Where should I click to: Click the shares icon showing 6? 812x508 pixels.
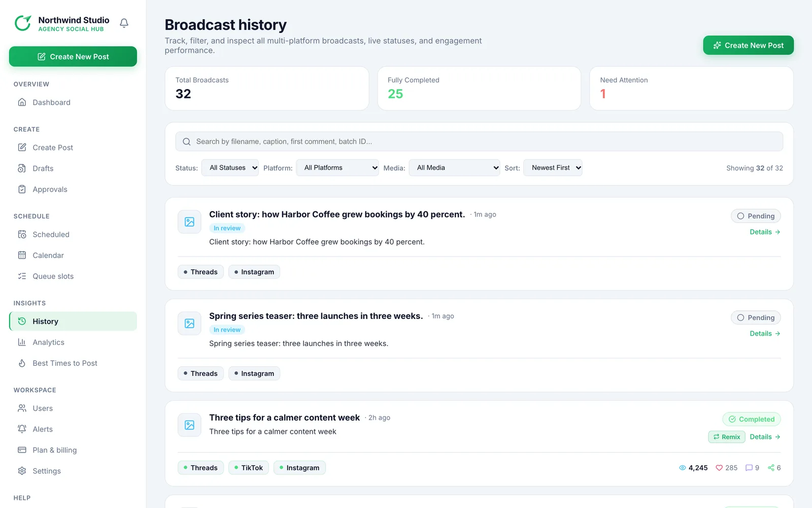[771, 468]
